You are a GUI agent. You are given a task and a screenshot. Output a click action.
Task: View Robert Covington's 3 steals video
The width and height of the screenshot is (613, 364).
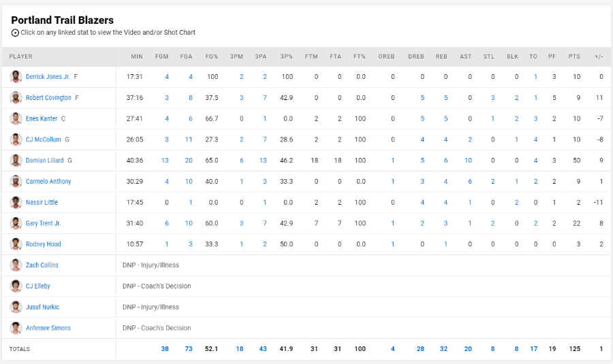coord(493,98)
